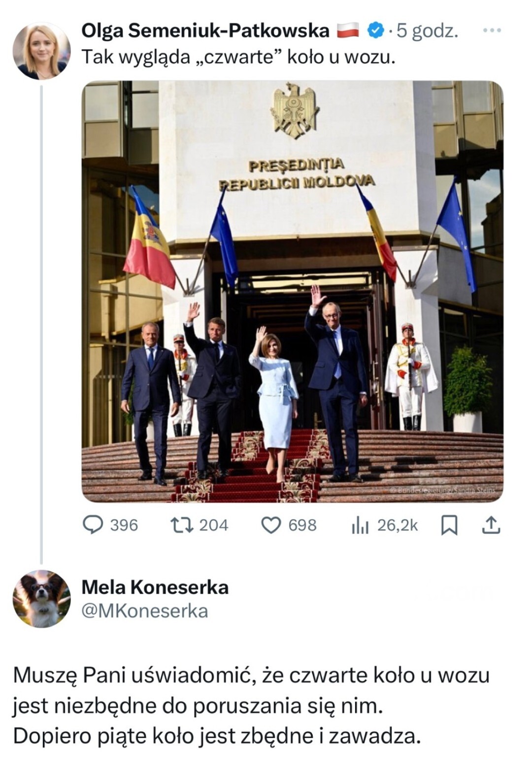532x777 pixels.
Task: Click the tweet text "Tak wygląda czwarte koło"
Action: (x=238, y=58)
